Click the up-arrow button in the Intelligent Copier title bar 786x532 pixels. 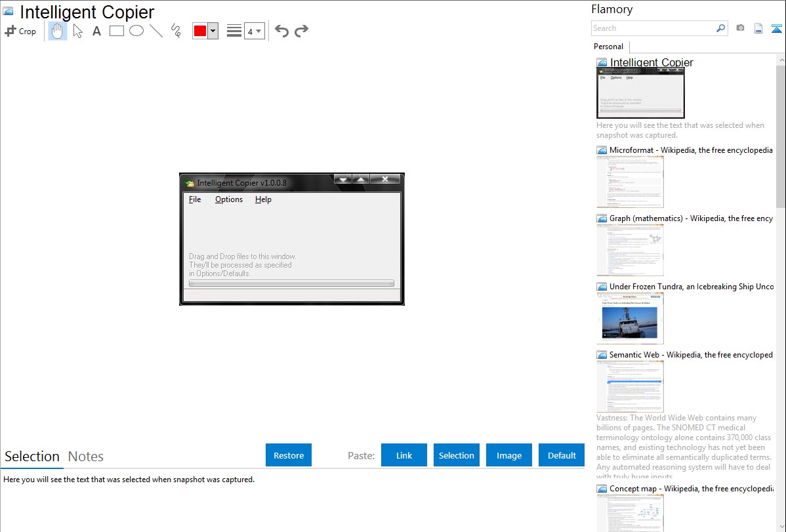[x=361, y=179]
